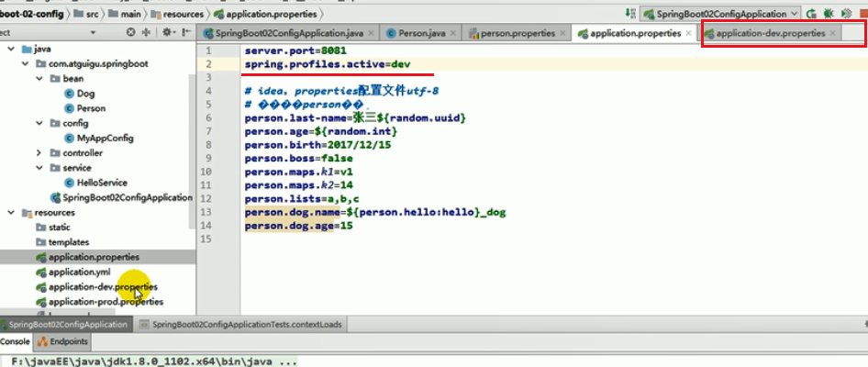
Task: Click the scroll-from-source icon in Project panel
Action: tap(130, 33)
